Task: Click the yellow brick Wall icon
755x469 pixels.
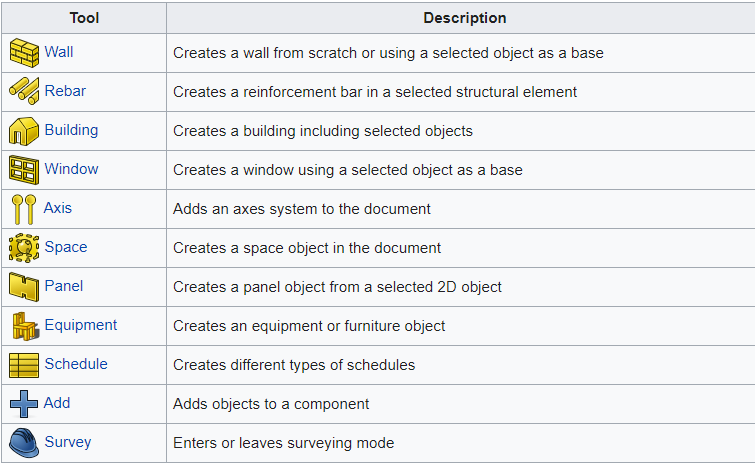Action: click(x=23, y=52)
